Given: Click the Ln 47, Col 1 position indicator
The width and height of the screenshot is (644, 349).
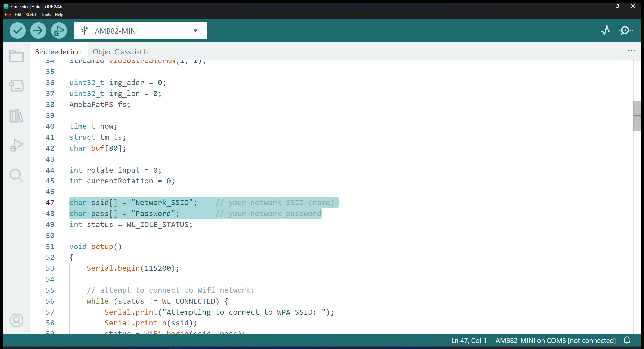Looking at the screenshot, I should [469, 341].
